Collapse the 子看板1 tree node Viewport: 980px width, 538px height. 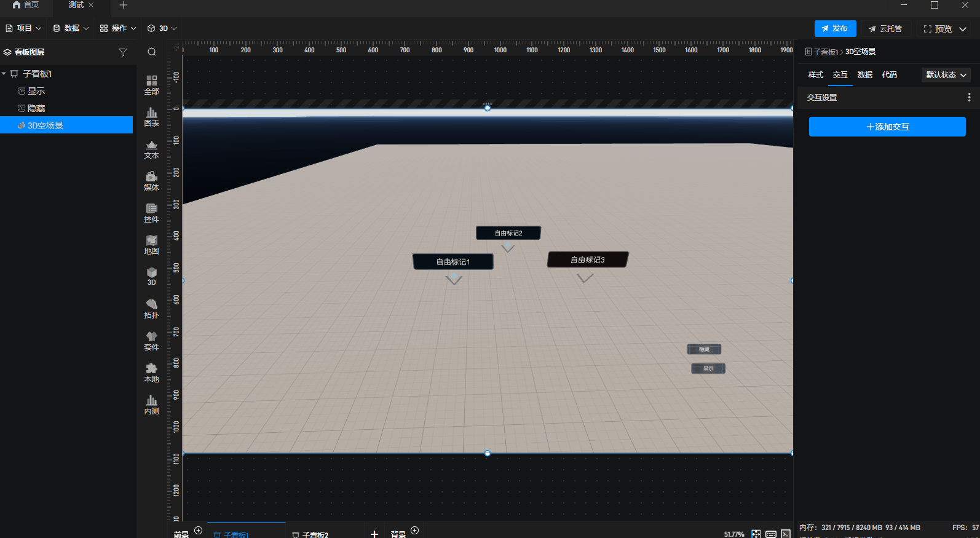[4, 74]
